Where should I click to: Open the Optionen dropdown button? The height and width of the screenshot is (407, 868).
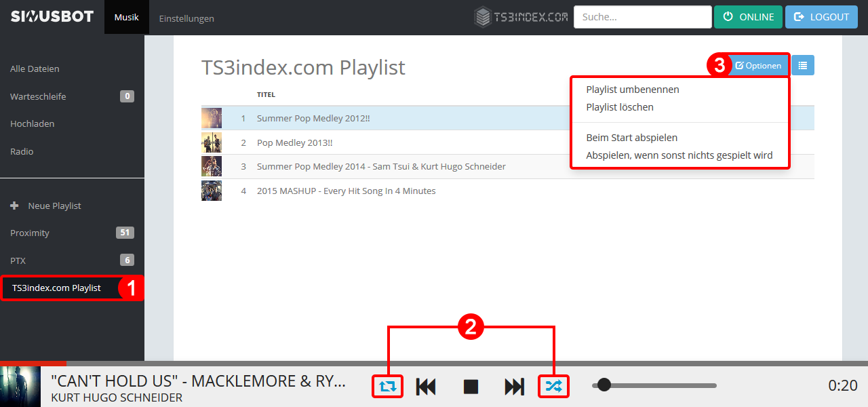point(758,66)
